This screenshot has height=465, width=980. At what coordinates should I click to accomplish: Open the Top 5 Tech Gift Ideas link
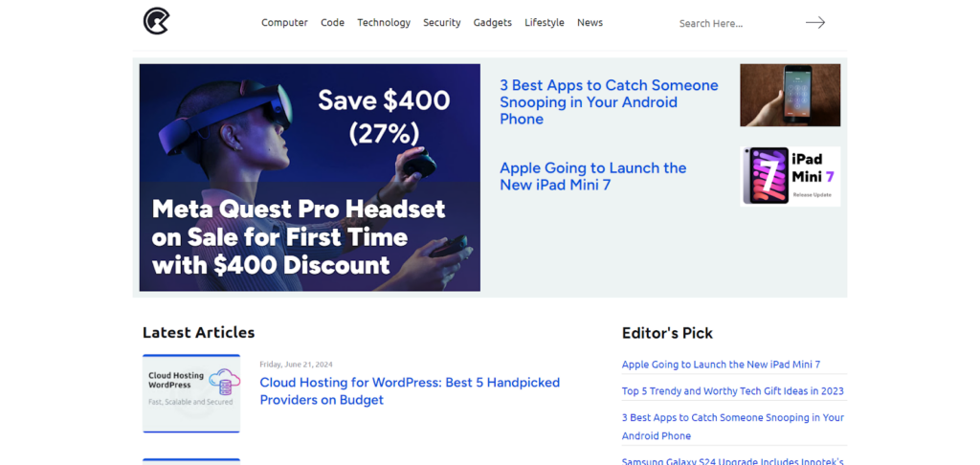coord(732,391)
